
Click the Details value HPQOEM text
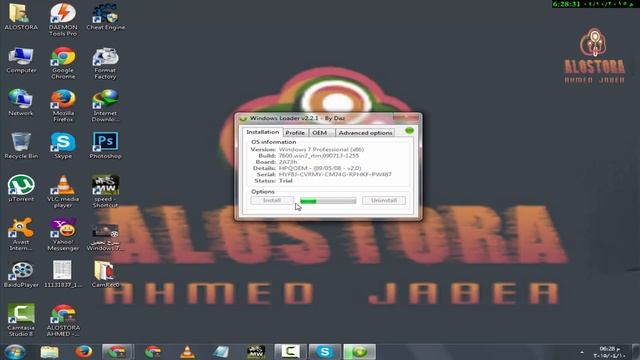[x=320, y=168]
